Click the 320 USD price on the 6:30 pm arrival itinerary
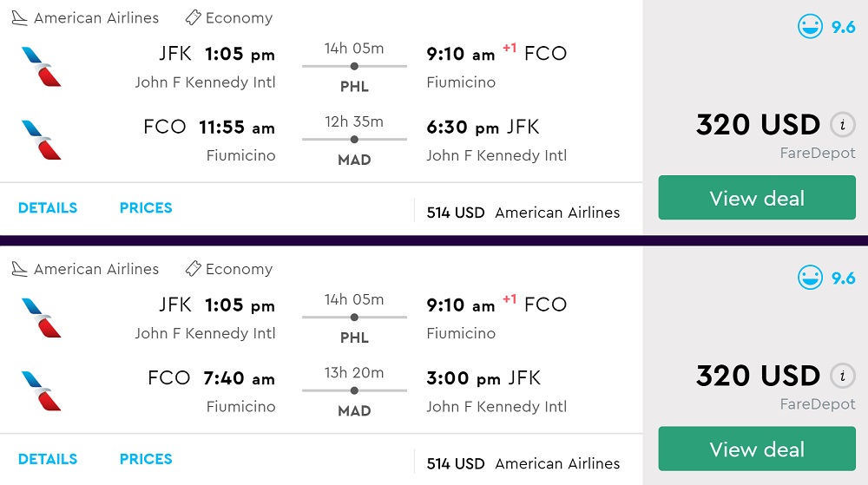 [x=758, y=125]
